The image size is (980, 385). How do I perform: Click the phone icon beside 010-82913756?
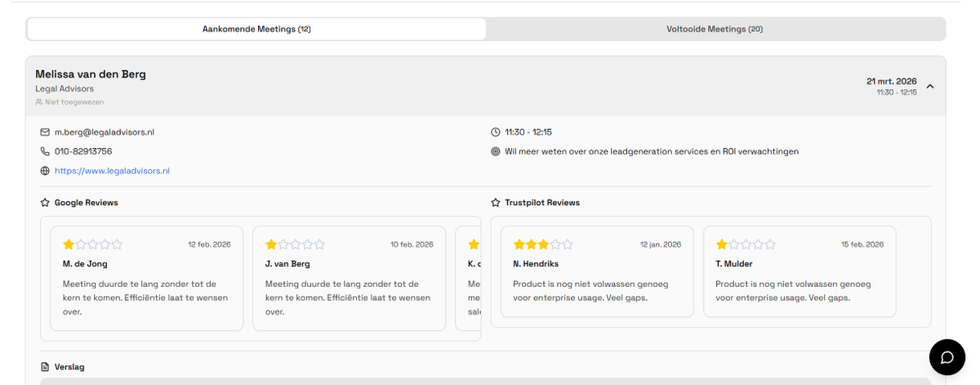click(x=45, y=151)
